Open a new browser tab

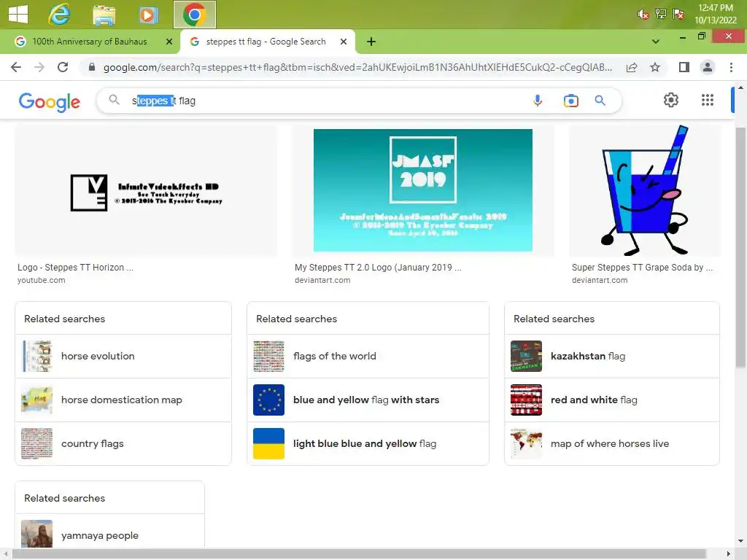371,42
